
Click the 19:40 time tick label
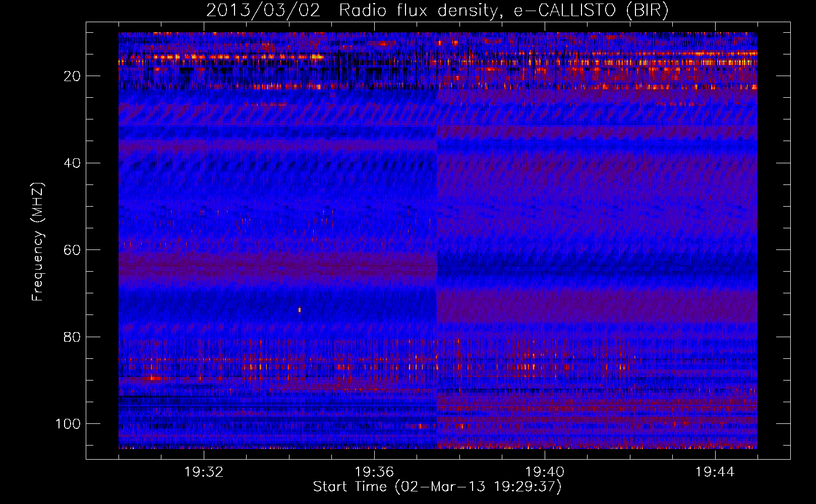pyautogui.click(x=545, y=472)
